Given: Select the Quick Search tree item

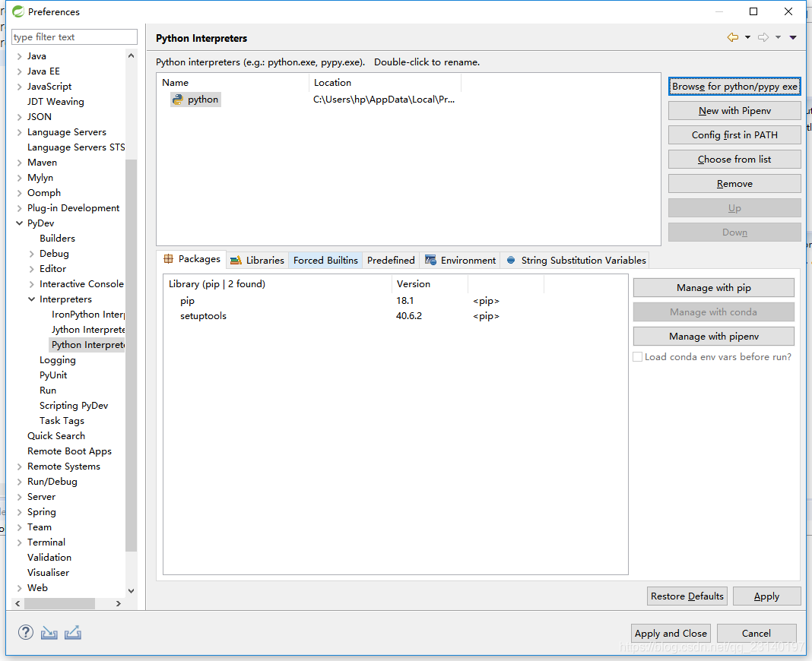Looking at the screenshot, I should click(56, 436).
